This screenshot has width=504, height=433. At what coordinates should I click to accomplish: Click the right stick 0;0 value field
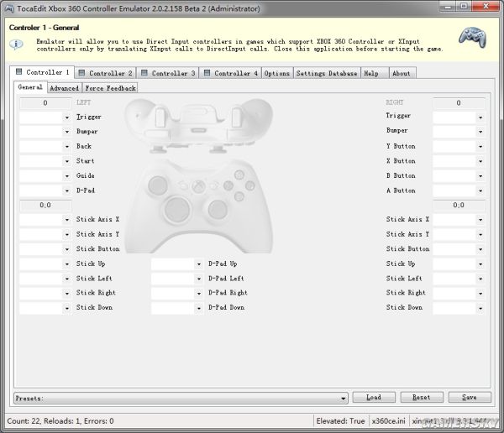point(459,206)
